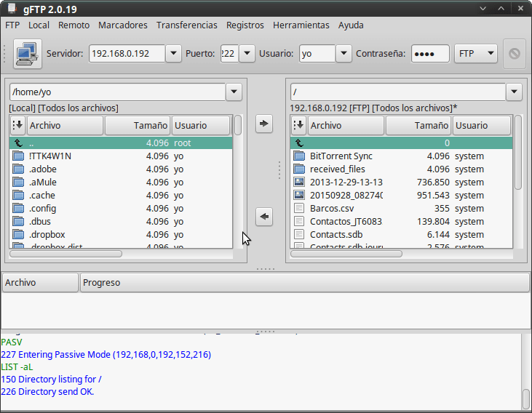The height and width of the screenshot is (413, 532).
Task: Open the Transferencias menu
Action: pyautogui.click(x=186, y=25)
